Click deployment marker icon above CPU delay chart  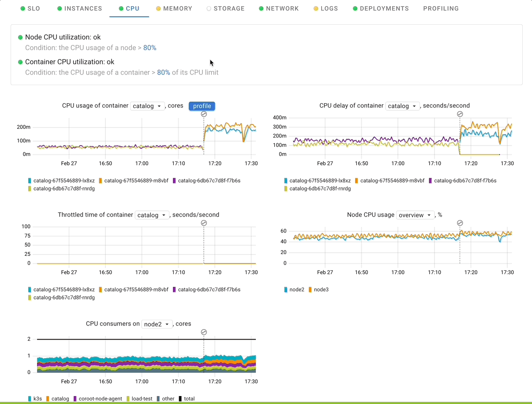click(460, 114)
